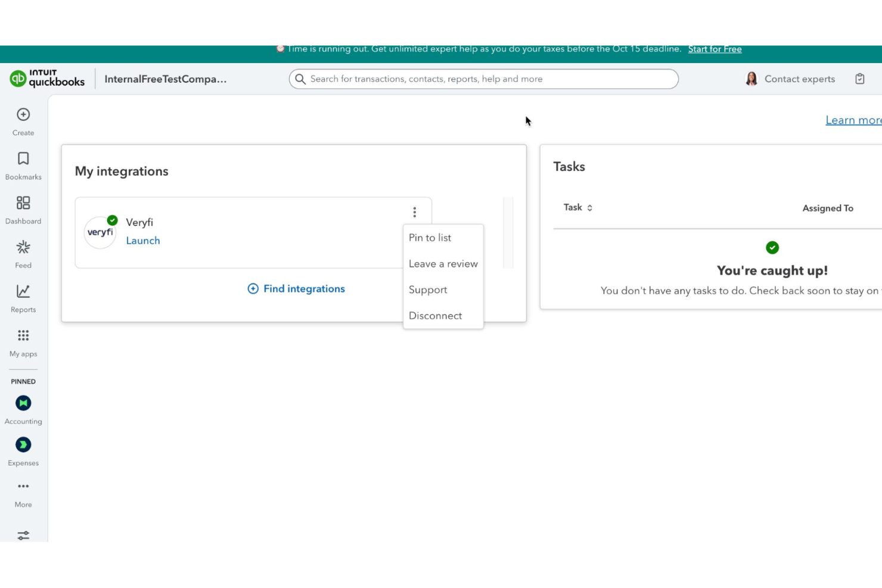
Task: Open the Create menu icon
Action: pyautogui.click(x=23, y=114)
